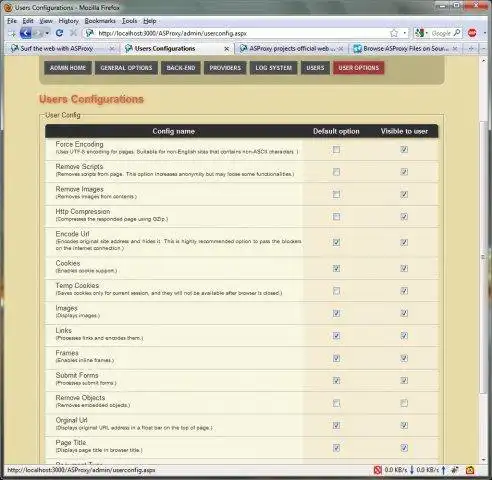Click the site icon in address bar
492x480 pixels.
click(89, 33)
